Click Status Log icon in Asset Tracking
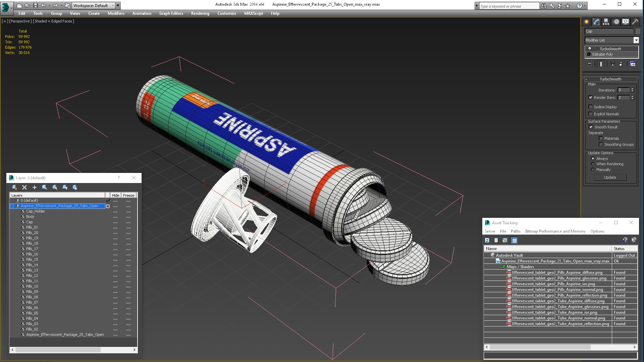Image resolution: width=644 pixels, height=362 pixels. pyautogui.click(x=496, y=240)
